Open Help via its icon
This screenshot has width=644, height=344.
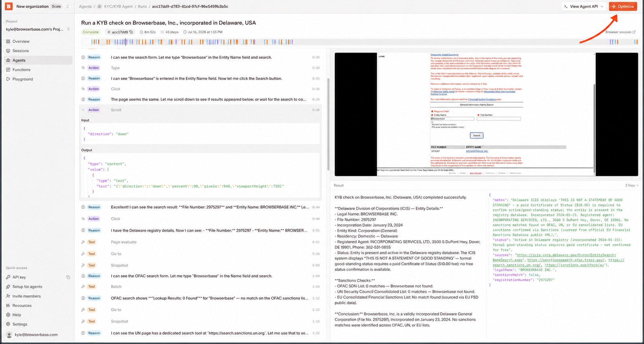click(x=8, y=315)
